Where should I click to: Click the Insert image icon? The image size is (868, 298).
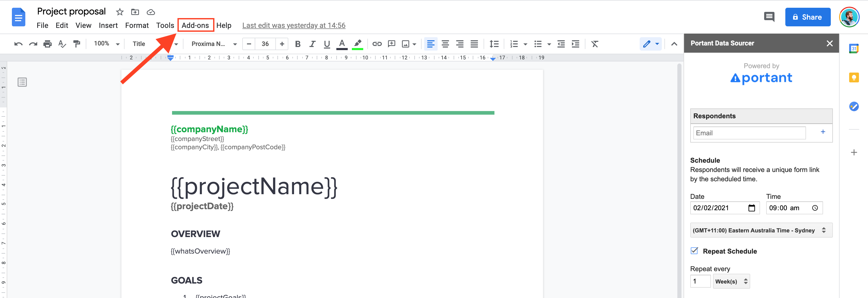[406, 44]
